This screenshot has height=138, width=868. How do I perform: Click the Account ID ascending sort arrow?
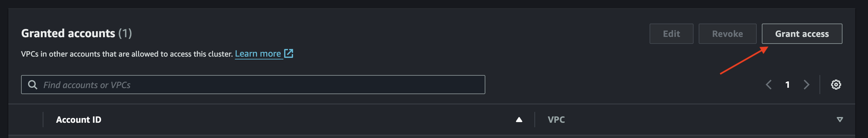pyautogui.click(x=519, y=120)
